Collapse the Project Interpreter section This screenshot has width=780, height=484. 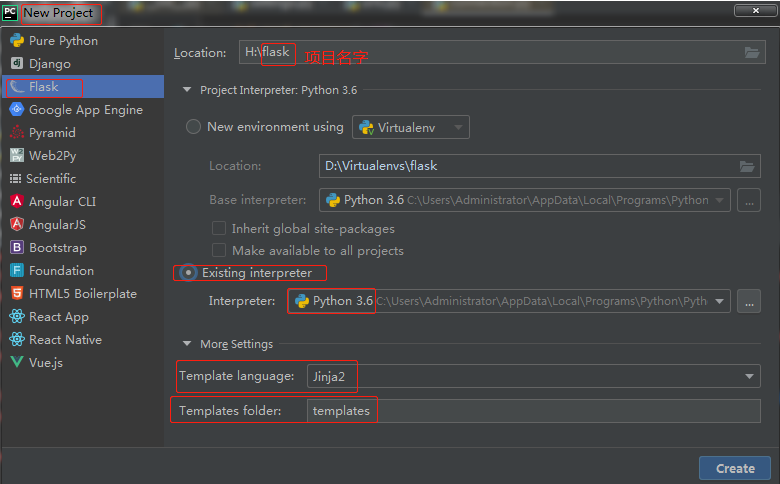point(187,90)
